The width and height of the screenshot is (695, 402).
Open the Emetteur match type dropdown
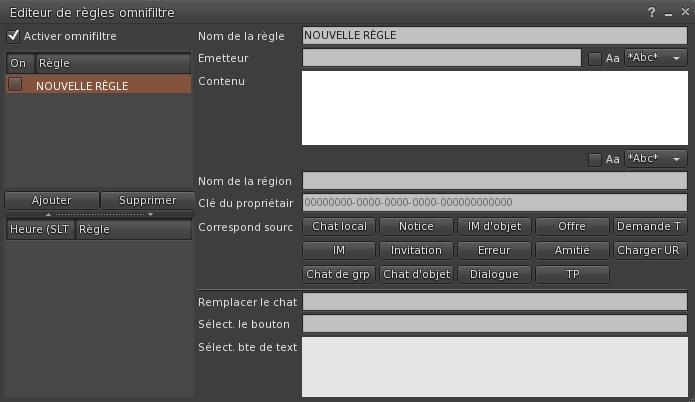[655, 58]
